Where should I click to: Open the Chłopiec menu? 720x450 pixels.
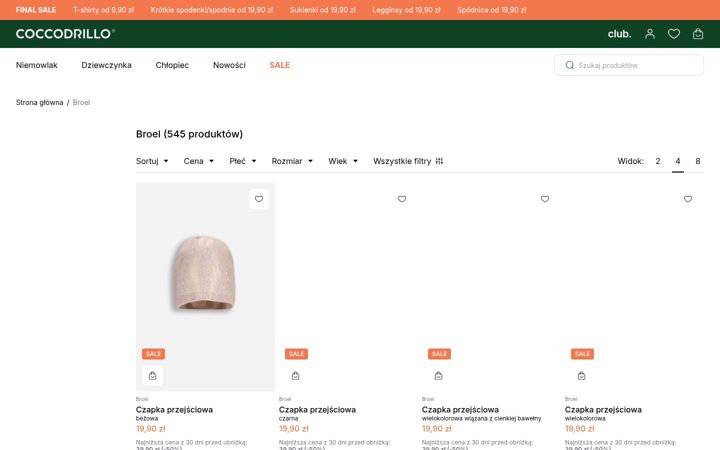point(172,65)
